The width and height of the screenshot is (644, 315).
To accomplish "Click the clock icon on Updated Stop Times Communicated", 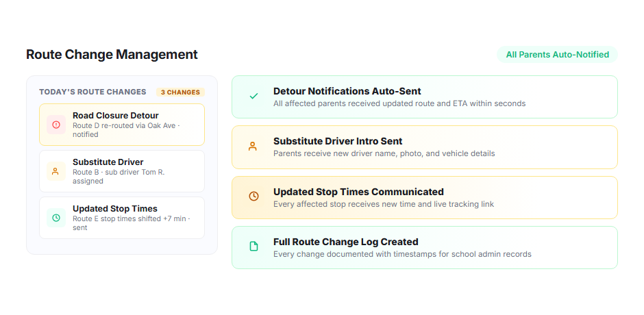I will [x=253, y=197].
